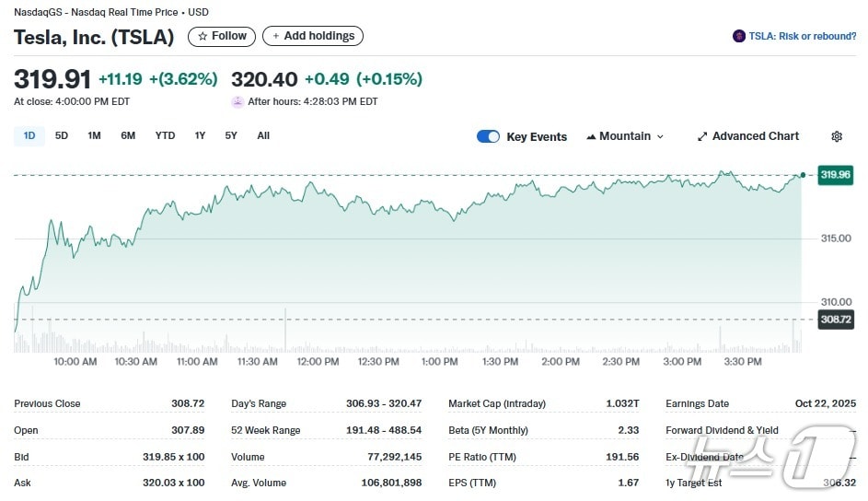Toggle the Key Events switch
The width and height of the screenshot is (868, 501).
pos(488,136)
